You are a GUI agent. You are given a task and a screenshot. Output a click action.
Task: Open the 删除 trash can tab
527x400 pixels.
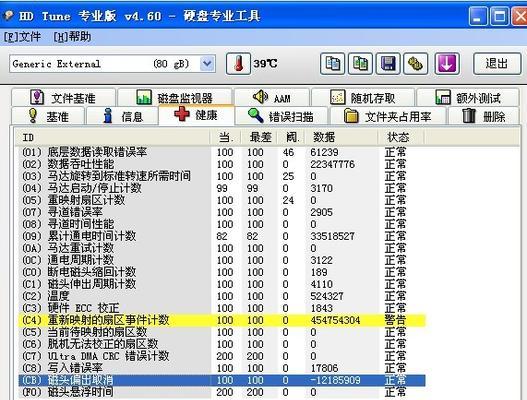(484, 116)
